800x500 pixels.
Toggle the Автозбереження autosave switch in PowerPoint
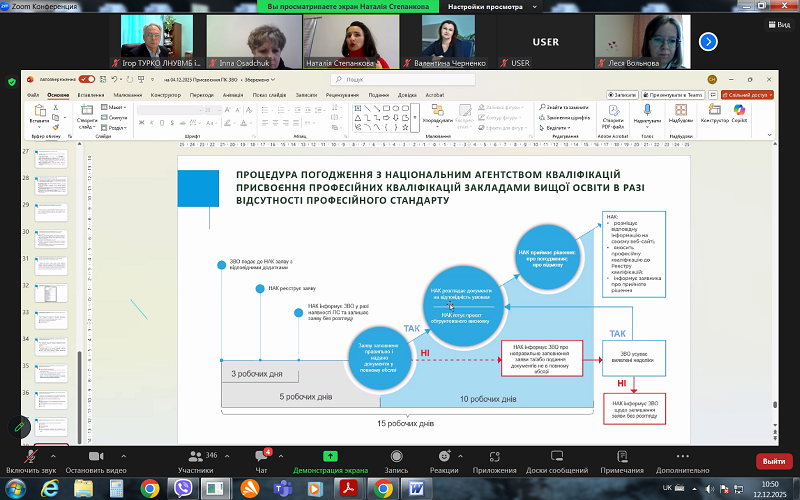pyautogui.click(x=87, y=79)
